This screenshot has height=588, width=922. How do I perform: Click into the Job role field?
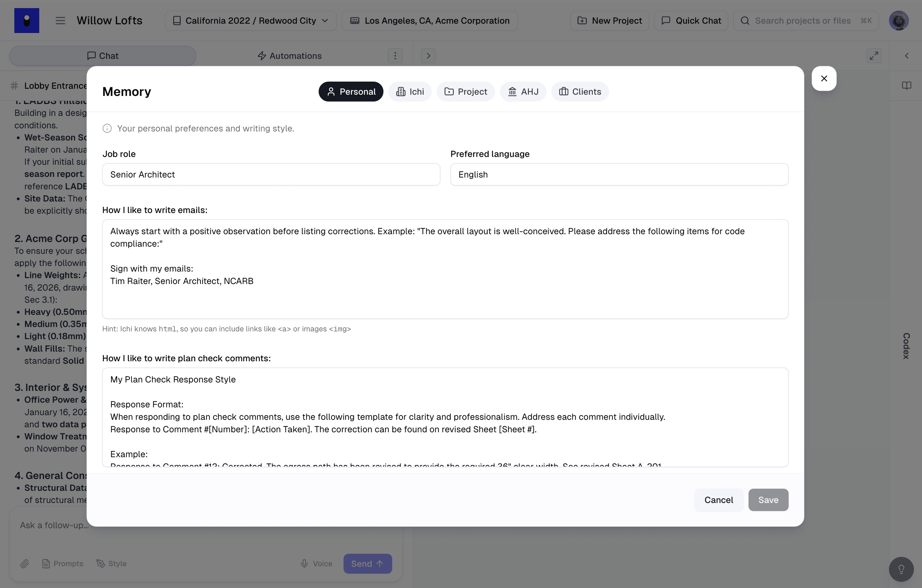point(271,174)
